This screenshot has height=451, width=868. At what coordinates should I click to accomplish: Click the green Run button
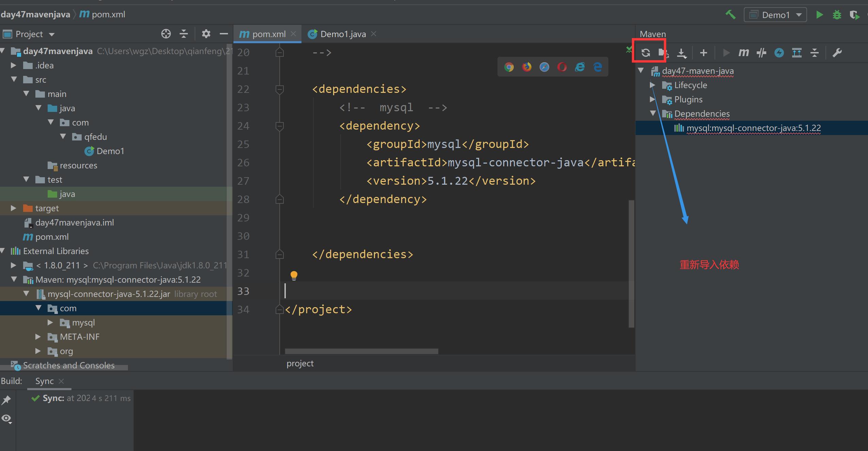(819, 15)
